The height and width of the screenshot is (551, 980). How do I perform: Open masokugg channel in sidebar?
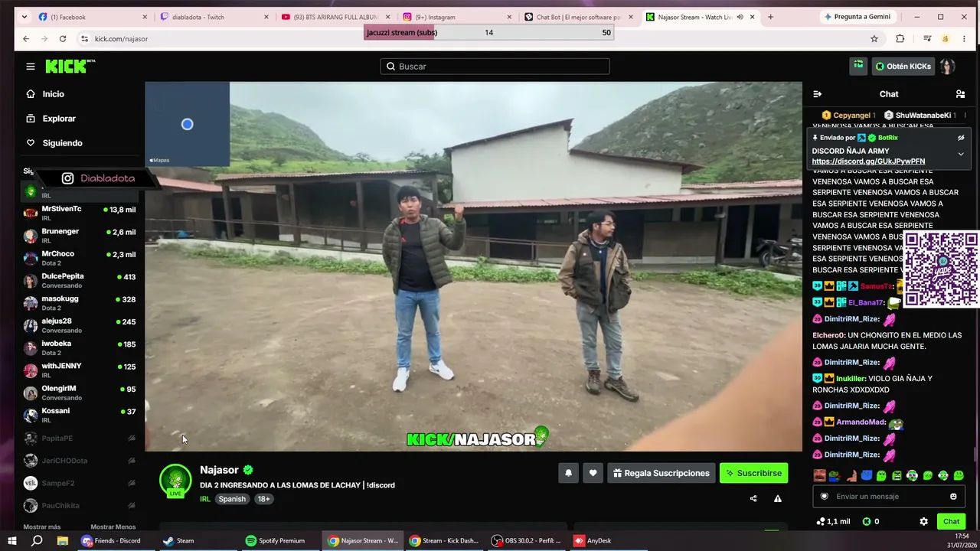click(x=80, y=303)
